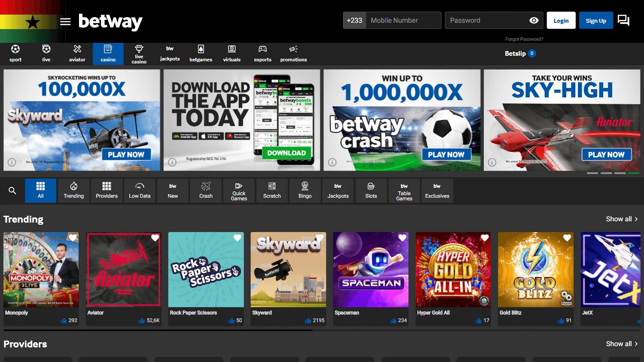Click the info icon on Aviator banner
The image size is (644, 362).
pos(492,162)
